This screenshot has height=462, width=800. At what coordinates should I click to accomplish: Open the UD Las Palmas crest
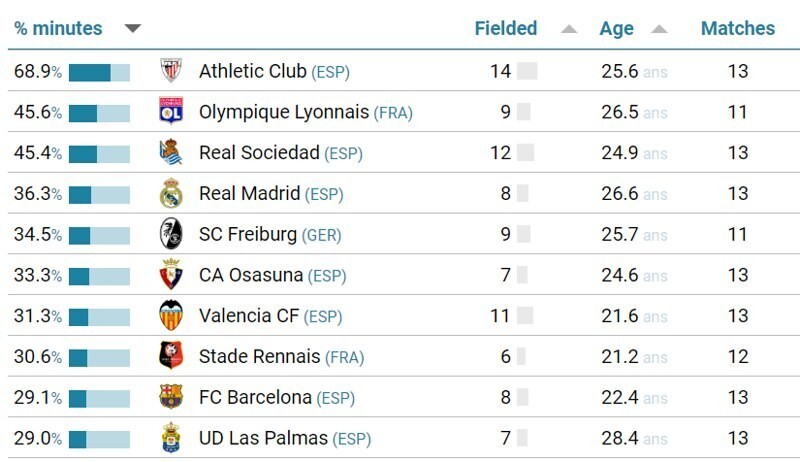click(x=171, y=438)
